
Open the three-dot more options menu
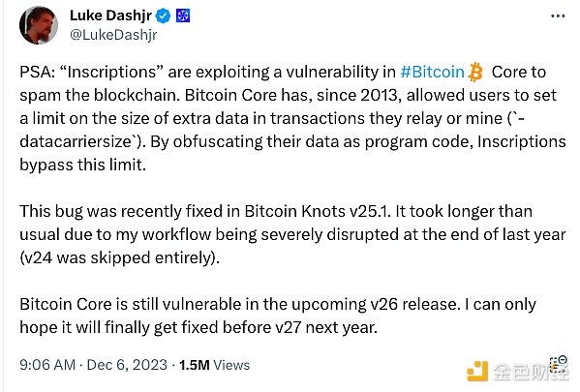[558, 15]
